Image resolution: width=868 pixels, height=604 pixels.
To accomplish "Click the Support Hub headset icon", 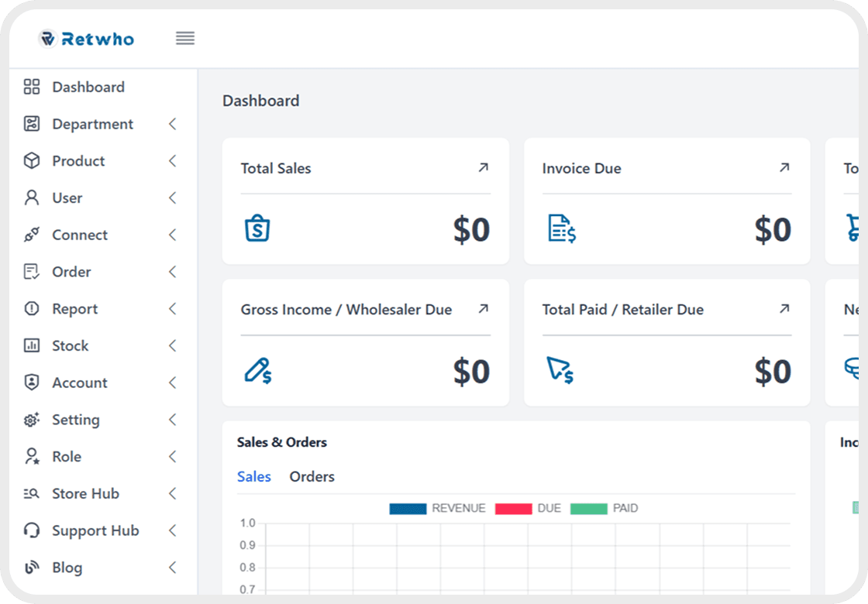I will pyautogui.click(x=32, y=530).
